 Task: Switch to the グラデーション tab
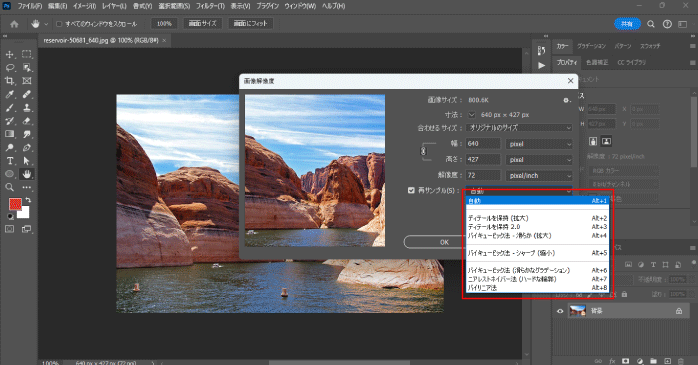pyautogui.click(x=592, y=46)
